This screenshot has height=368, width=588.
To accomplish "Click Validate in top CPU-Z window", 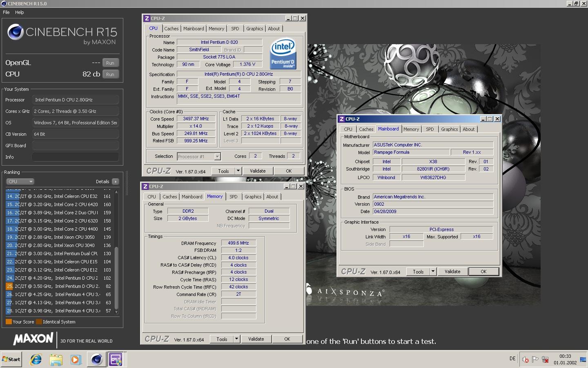I will (258, 171).
